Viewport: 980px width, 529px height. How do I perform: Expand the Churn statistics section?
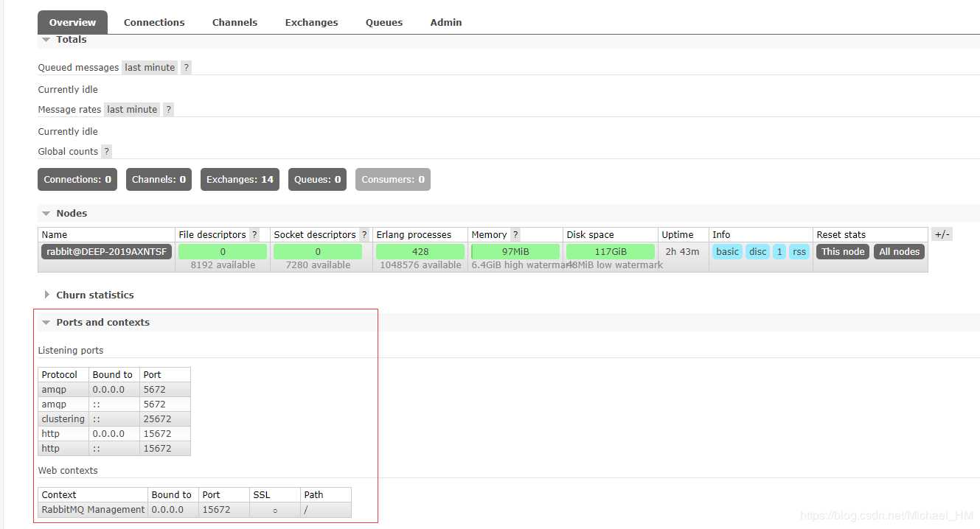[88, 295]
